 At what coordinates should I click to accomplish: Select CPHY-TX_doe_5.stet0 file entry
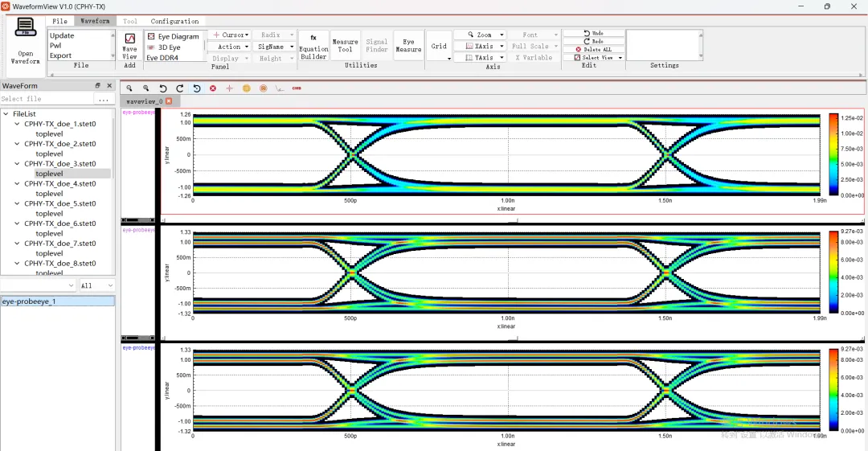(59, 203)
